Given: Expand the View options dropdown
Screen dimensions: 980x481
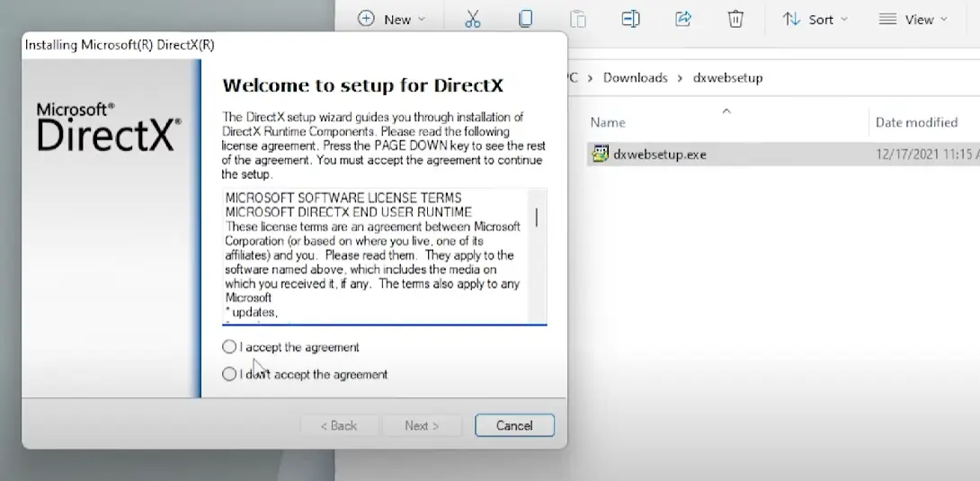Looking at the screenshot, I should [913, 19].
